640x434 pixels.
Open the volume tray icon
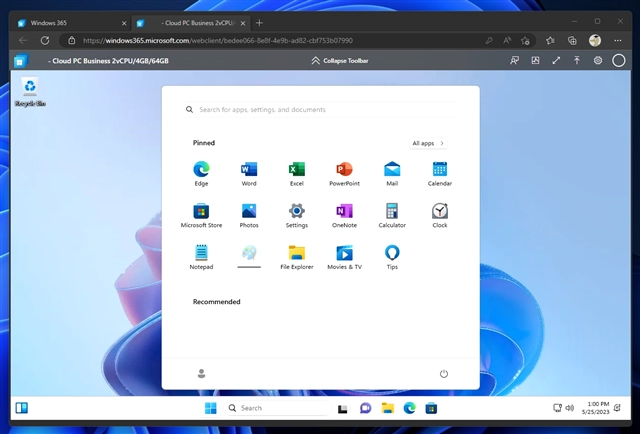coord(570,407)
